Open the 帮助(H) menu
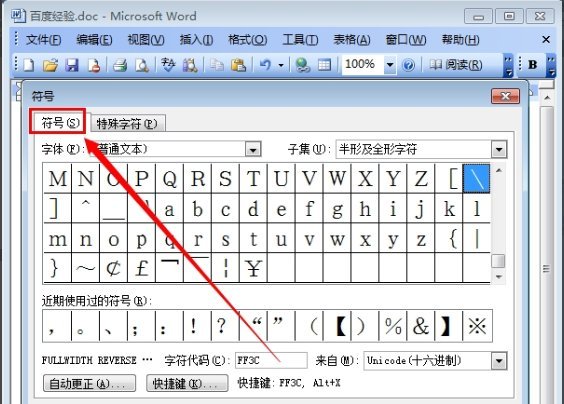 [x=460, y=40]
